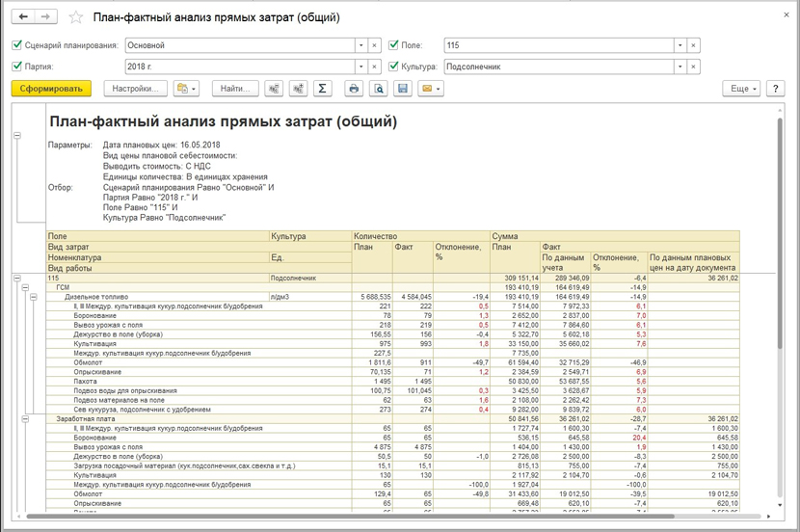Disable the Культура filter checkbox
The image size is (800, 532).
tap(394, 66)
